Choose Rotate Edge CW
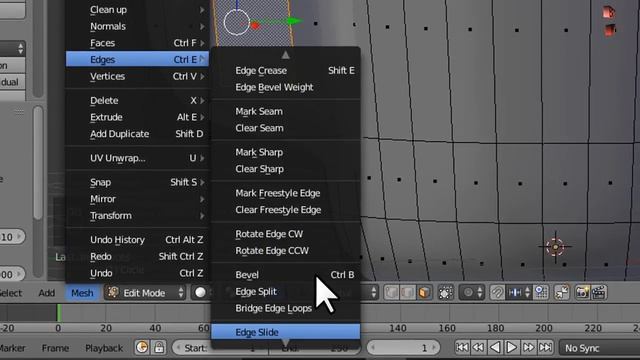This screenshot has height=360, width=640. tap(286, 234)
